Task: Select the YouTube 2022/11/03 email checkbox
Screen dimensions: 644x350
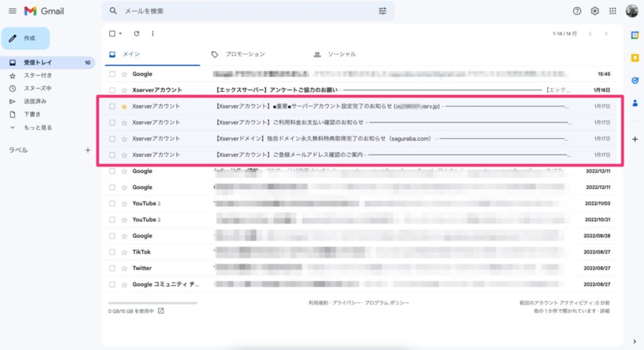Action: [112, 204]
